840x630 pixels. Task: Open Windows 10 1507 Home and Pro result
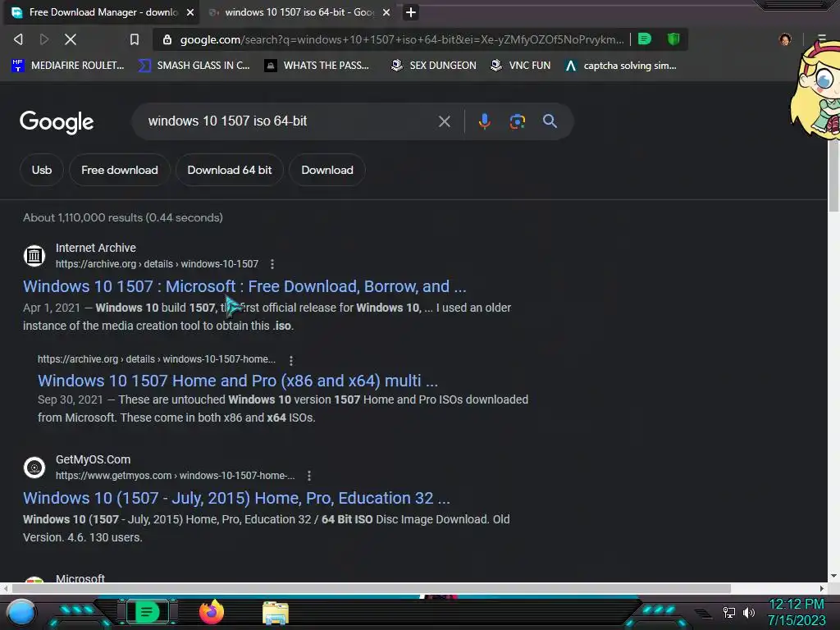pyautogui.click(x=238, y=381)
